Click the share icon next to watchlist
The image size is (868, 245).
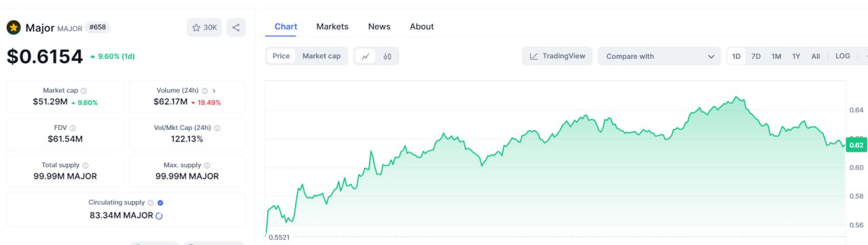[x=236, y=28]
